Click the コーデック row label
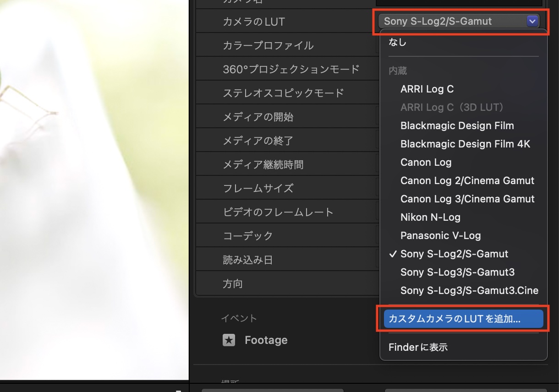The height and width of the screenshot is (392, 559). coord(248,236)
